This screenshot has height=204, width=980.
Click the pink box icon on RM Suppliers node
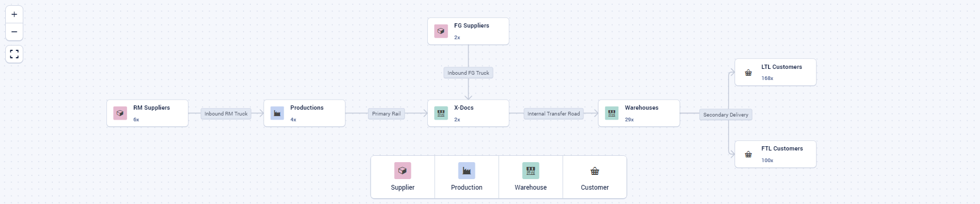(x=120, y=113)
